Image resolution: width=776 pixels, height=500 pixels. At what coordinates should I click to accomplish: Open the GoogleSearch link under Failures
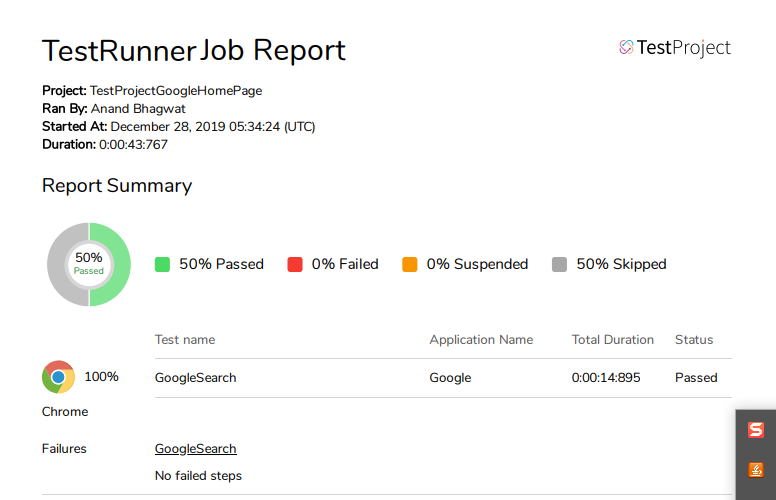tap(195, 449)
